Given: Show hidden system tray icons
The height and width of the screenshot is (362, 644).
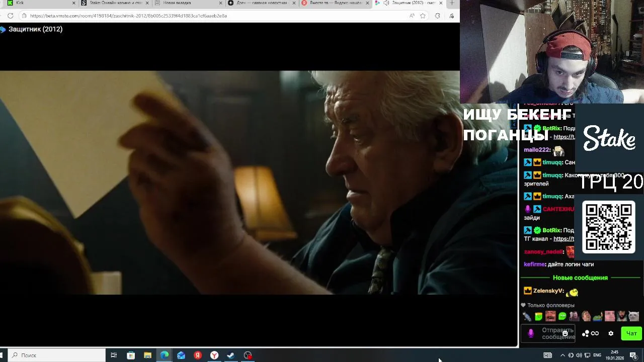Looking at the screenshot, I should (562, 355).
